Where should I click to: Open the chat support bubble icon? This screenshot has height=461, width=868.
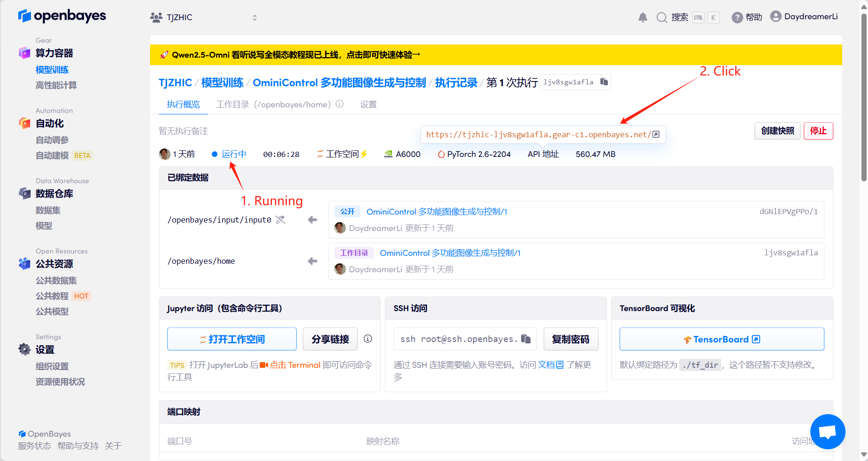827,431
